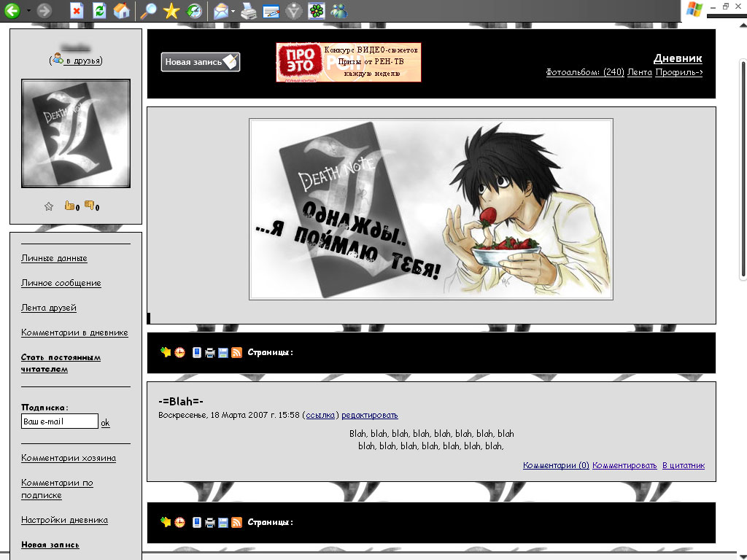Image resolution: width=747 pixels, height=560 pixels.
Task: Go back with the green Back arrow
Action: coord(12,10)
